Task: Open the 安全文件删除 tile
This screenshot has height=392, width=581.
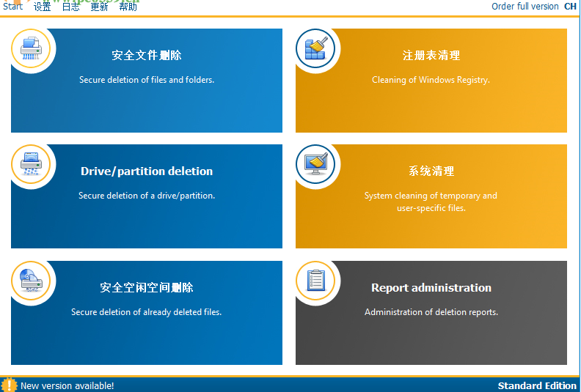Action: pyautogui.click(x=147, y=81)
